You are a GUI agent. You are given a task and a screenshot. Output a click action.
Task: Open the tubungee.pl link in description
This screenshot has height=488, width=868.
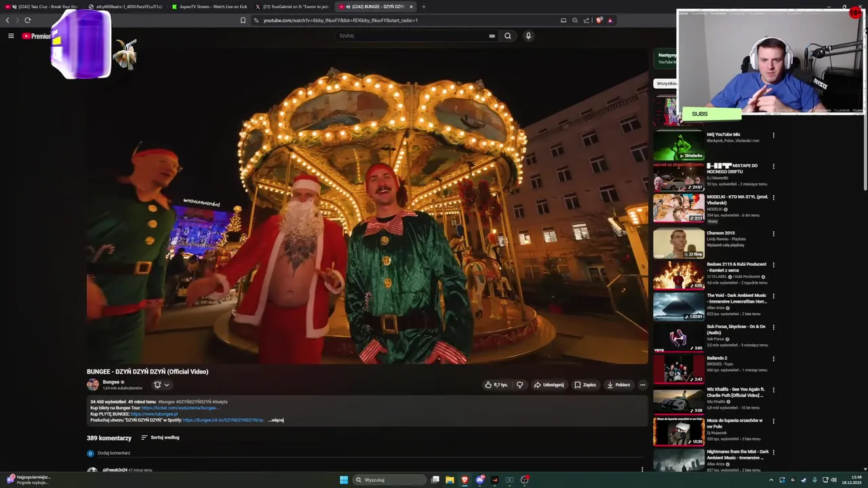coord(154,414)
